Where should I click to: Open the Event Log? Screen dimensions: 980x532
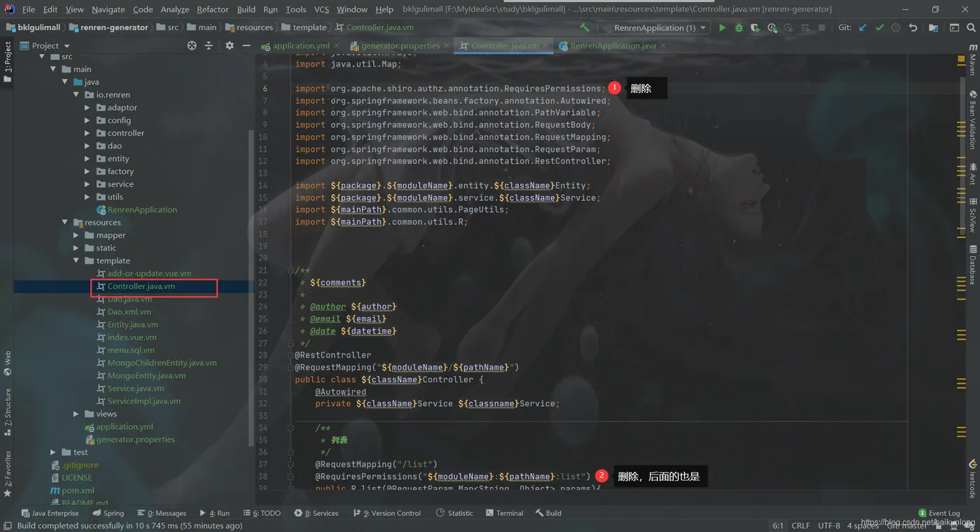pos(939,513)
